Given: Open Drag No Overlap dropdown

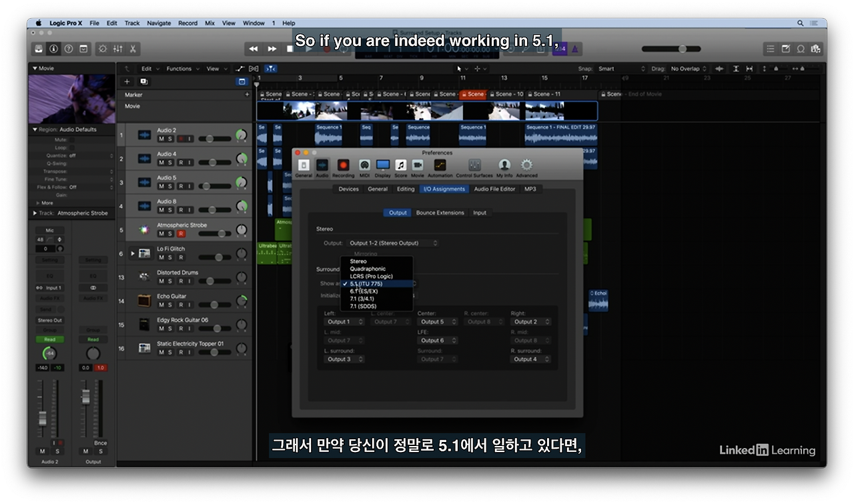Looking at the screenshot, I should pos(689,69).
